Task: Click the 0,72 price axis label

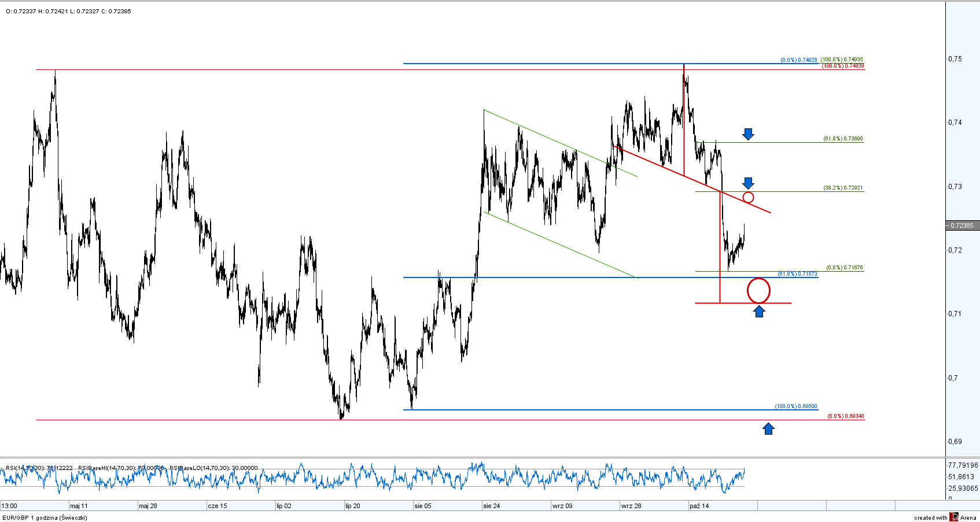Action: pyautogui.click(x=955, y=250)
